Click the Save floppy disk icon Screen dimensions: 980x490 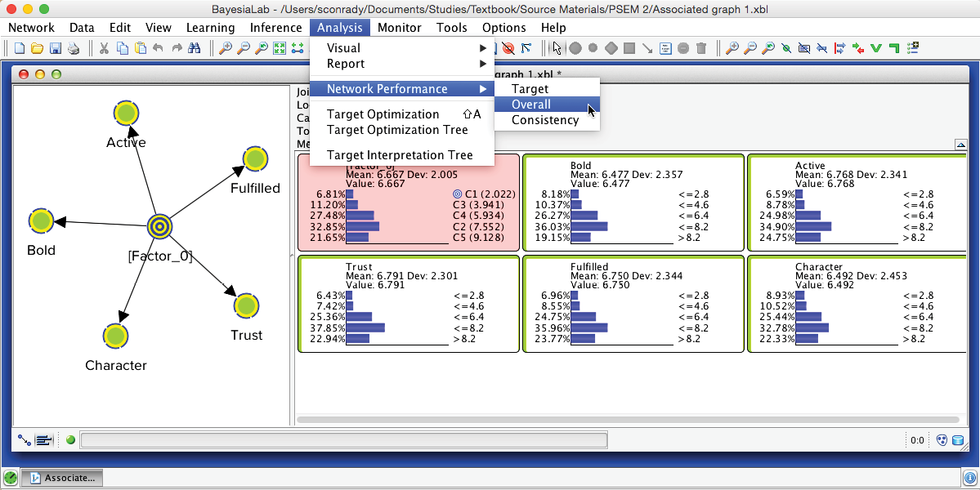point(56,48)
